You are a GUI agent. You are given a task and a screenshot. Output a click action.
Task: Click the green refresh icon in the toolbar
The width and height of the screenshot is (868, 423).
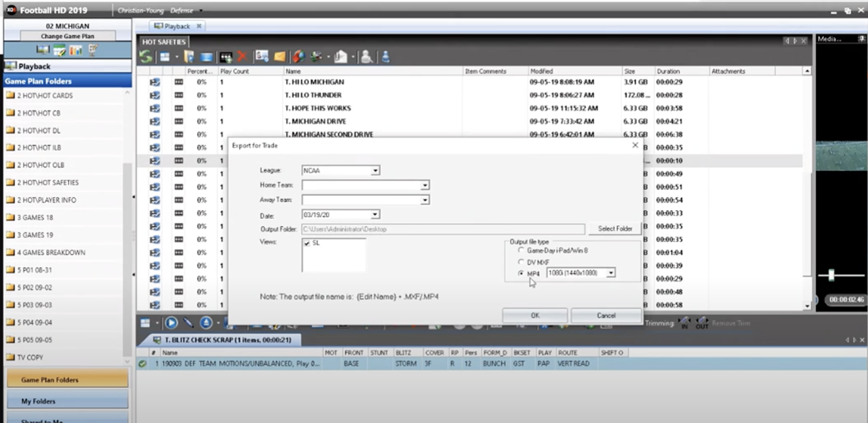146,57
